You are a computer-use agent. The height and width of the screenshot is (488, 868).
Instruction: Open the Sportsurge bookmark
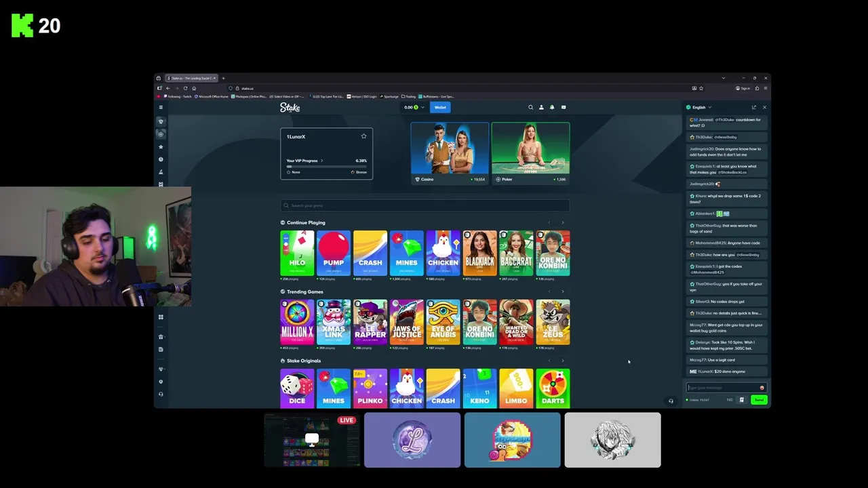[390, 96]
